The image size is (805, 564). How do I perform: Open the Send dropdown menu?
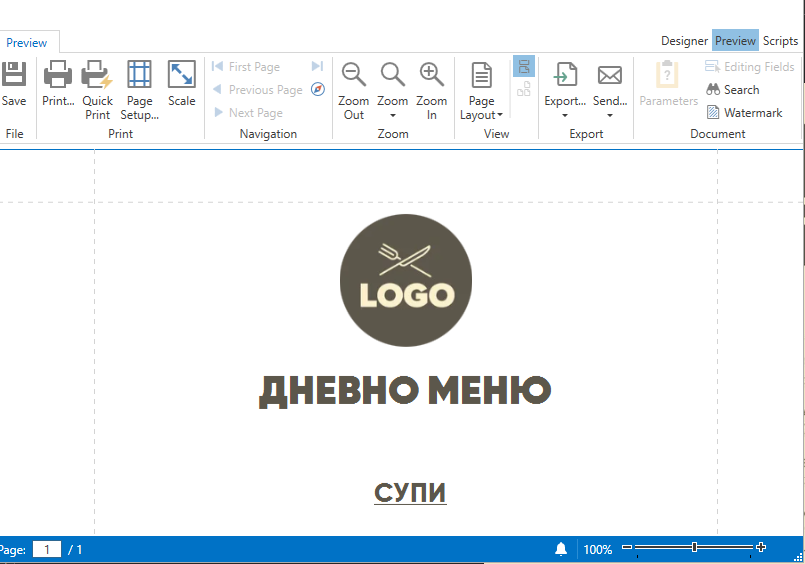click(x=609, y=108)
